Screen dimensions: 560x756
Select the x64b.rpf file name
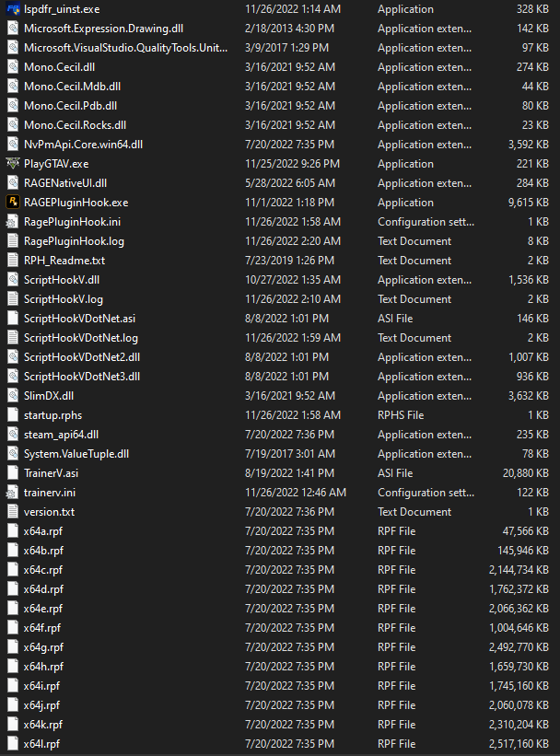43,551
